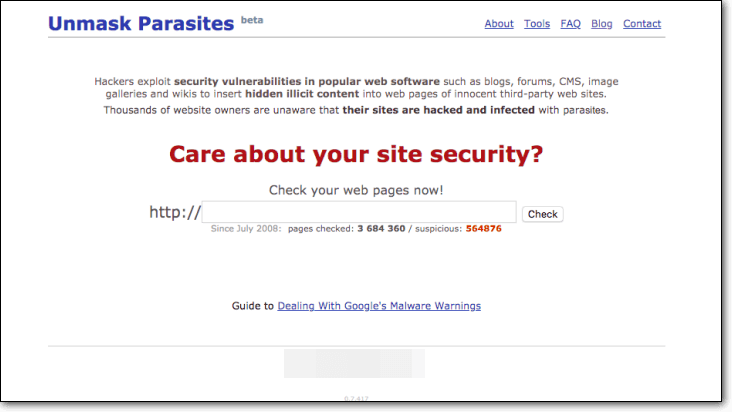Click the red suspicious count 564876
The image size is (732, 412).
click(x=484, y=229)
